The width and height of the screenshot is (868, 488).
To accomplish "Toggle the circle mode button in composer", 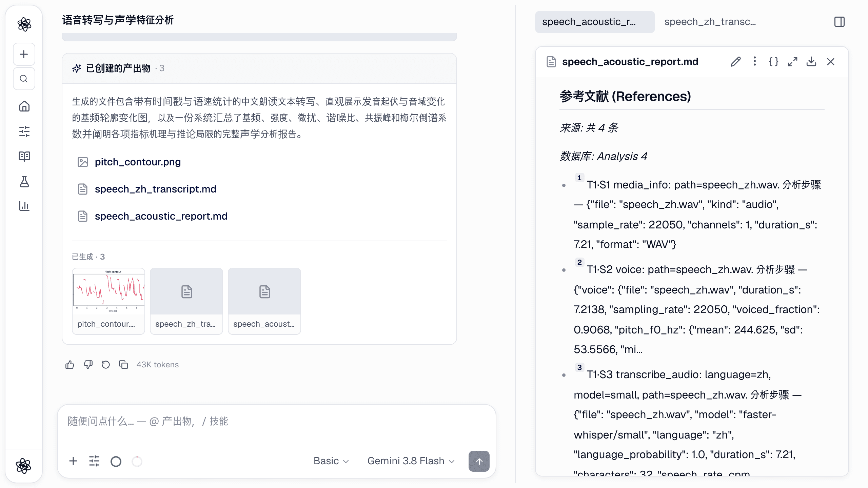I will coord(116,461).
